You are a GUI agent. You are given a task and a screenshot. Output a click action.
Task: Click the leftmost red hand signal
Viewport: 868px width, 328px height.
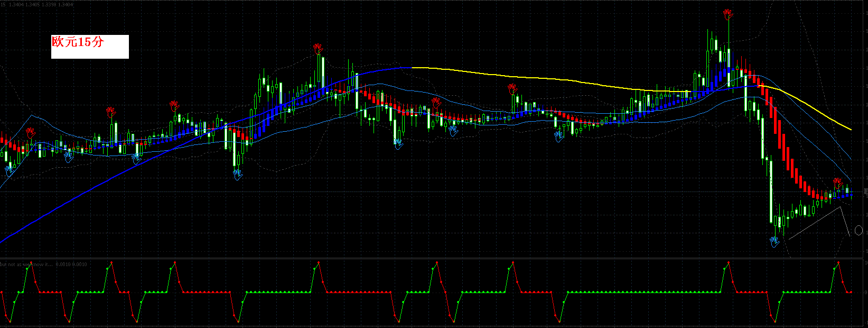click(x=31, y=132)
